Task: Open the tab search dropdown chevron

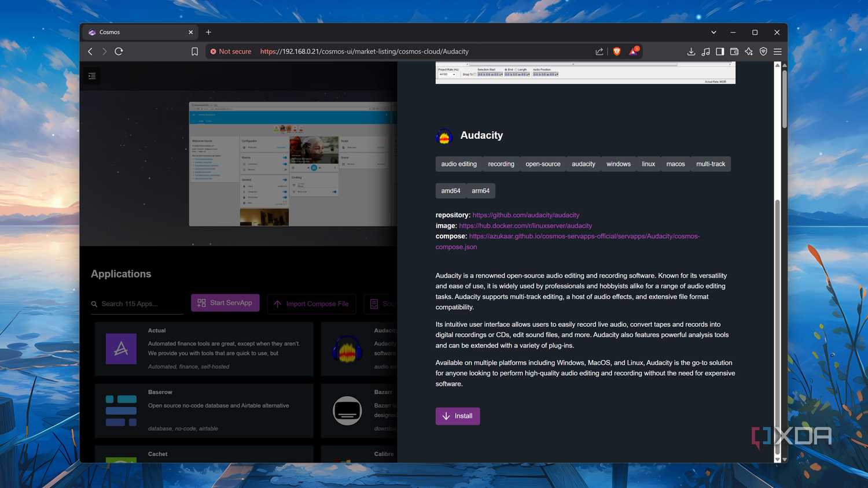Action: [x=713, y=32]
